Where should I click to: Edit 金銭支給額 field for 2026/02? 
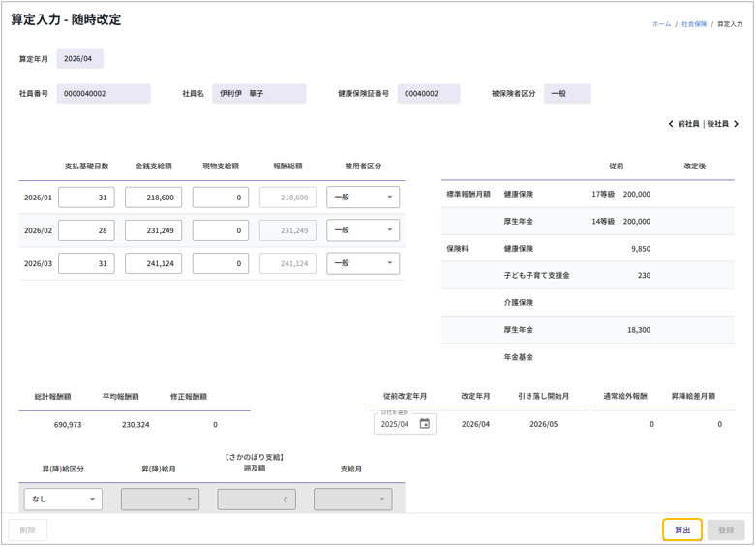153,230
